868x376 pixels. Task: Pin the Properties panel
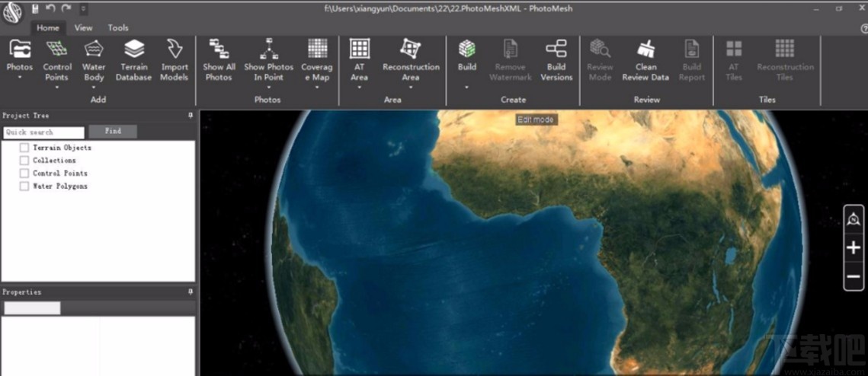pos(191,292)
